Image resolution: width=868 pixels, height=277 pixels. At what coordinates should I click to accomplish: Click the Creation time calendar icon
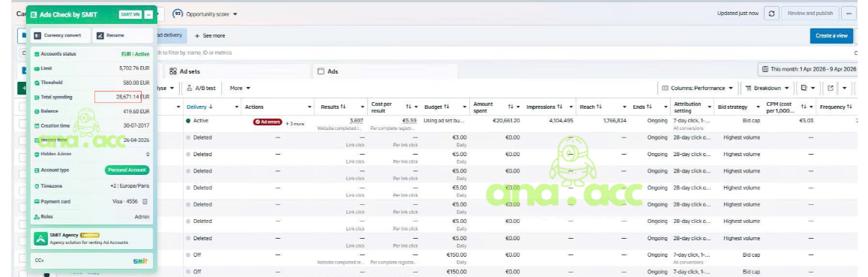[x=37, y=126]
